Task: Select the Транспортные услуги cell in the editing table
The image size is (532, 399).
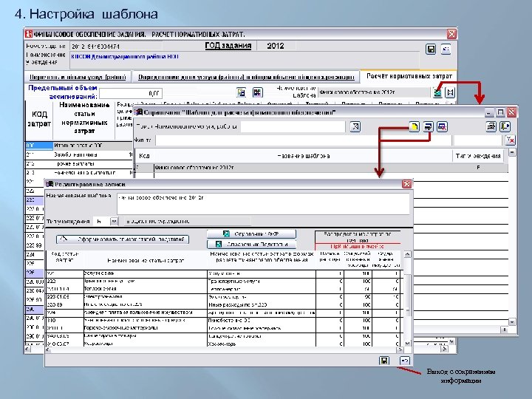Action: (262, 282)
